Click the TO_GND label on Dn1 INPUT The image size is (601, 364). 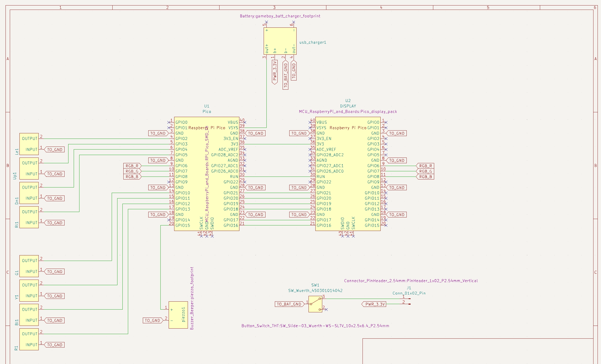(x=54, y=198)
